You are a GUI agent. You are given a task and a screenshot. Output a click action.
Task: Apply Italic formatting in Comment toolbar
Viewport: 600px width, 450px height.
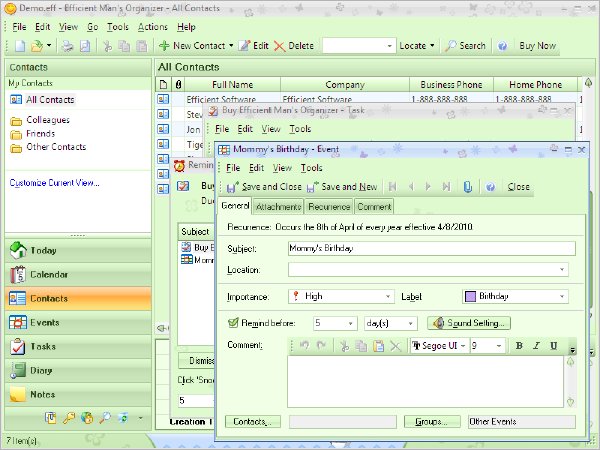[536, 346]
